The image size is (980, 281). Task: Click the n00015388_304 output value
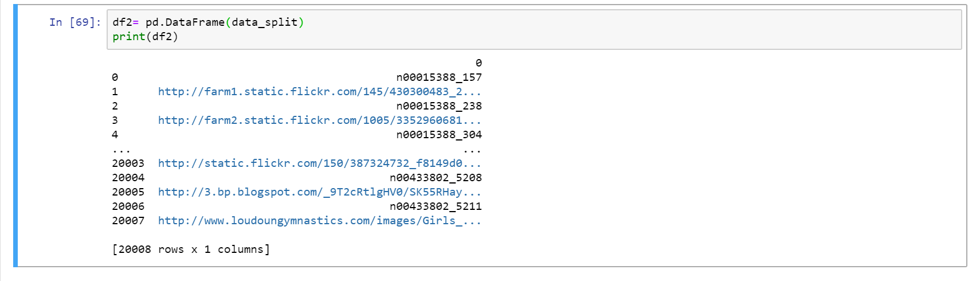tap(439, 135)
